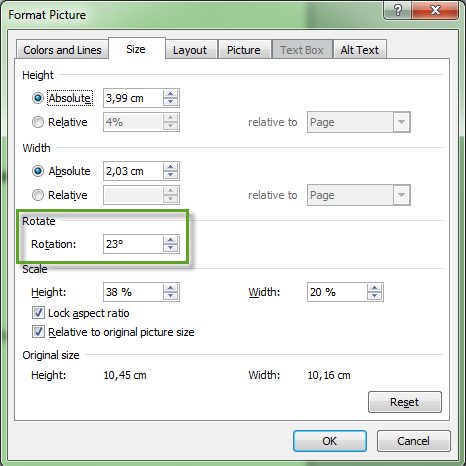Decrease rotation angle with down spinner
Image resolution: width=466 pixels, height=466 pixels.
(170, 248)
